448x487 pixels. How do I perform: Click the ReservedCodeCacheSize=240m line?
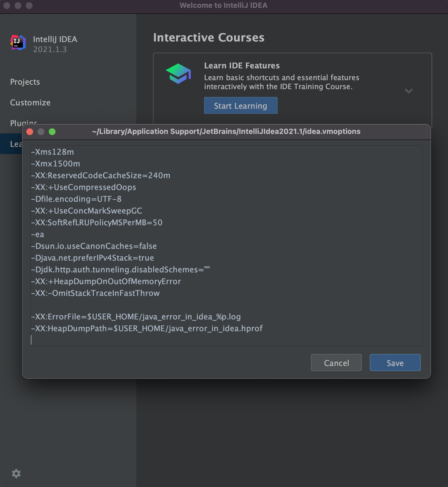pyautogui.click(x=101, y=175)
